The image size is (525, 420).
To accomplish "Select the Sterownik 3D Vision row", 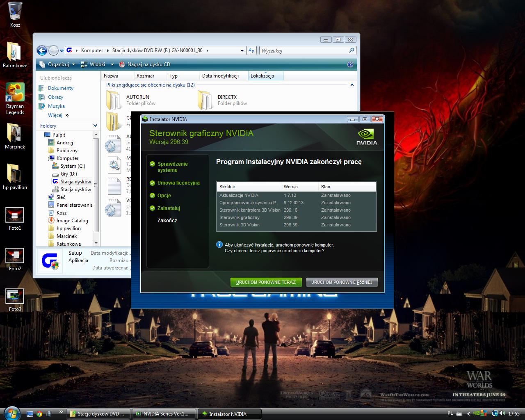I will (x=296, y=225).
